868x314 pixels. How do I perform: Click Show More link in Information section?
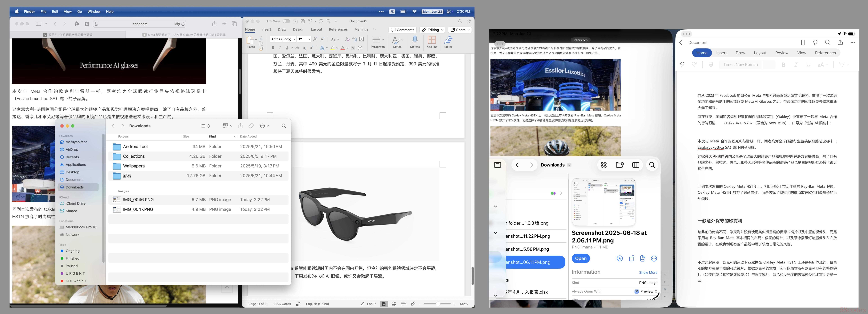pyautogui.click(x=648, y=273)
